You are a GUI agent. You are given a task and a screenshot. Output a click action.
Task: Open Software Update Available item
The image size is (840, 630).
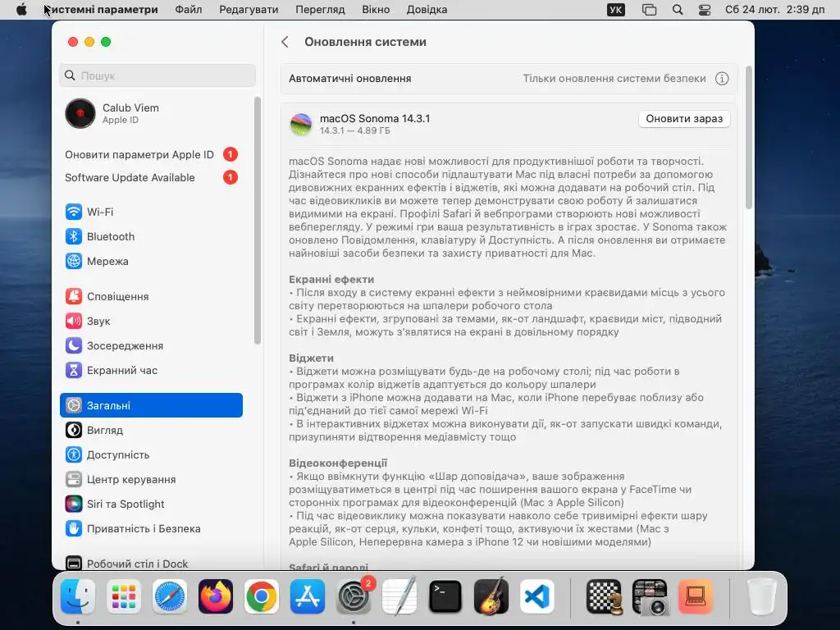tap(151, 177)
